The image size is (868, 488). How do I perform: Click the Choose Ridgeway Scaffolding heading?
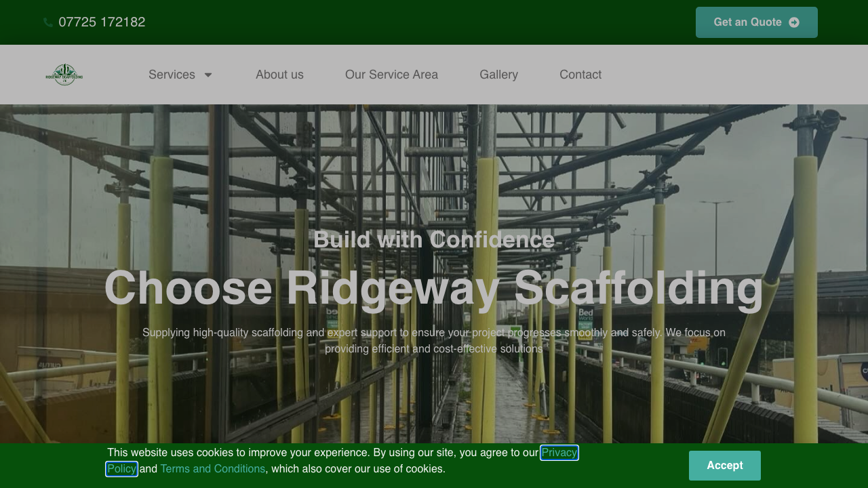pos(433,288)
